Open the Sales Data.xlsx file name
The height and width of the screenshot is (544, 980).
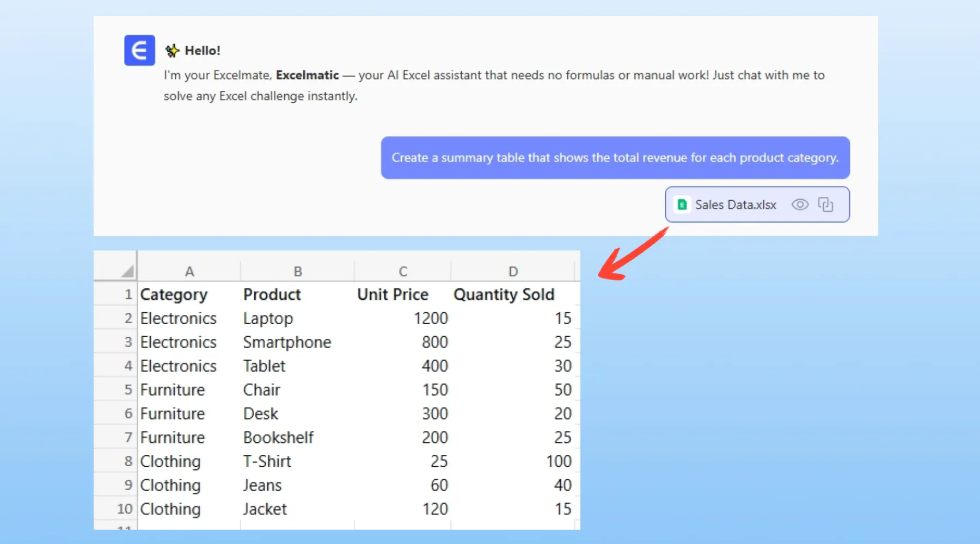[735, 205]
